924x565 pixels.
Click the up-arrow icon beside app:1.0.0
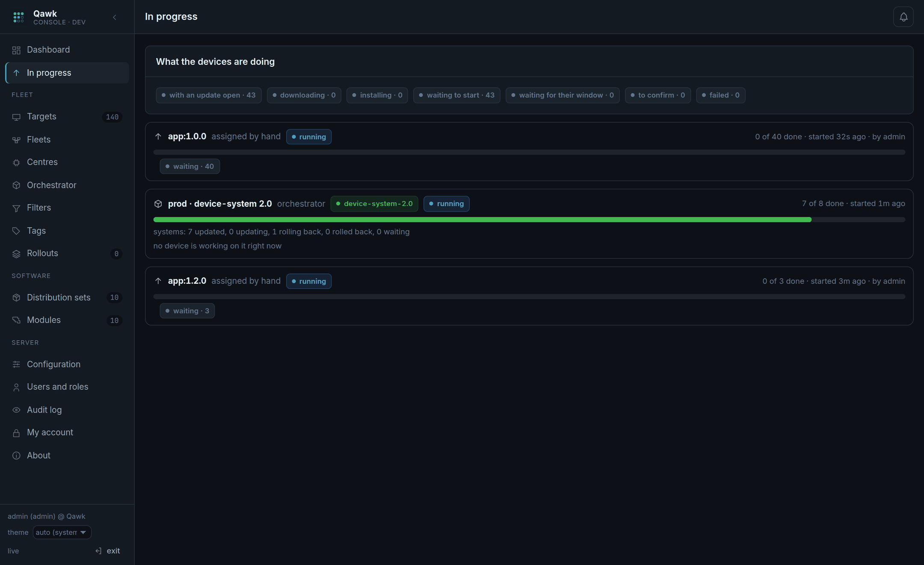click(x=158, y=137)
